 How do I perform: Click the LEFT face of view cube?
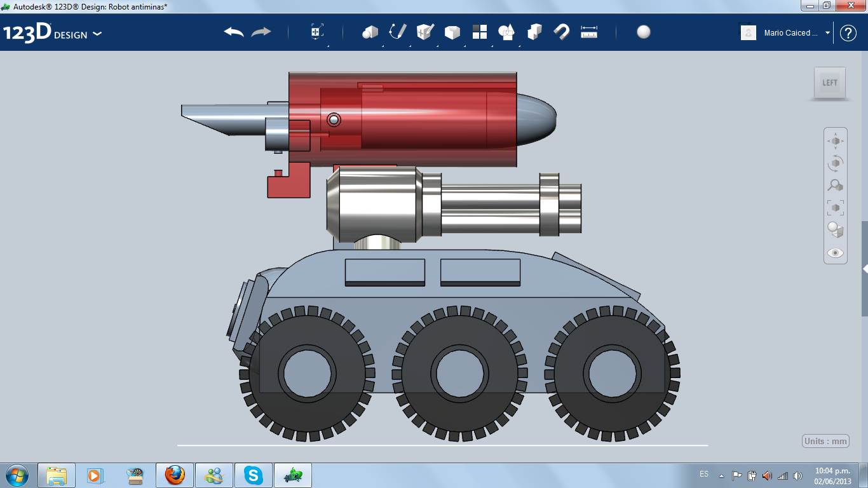(x=830, y=83)
